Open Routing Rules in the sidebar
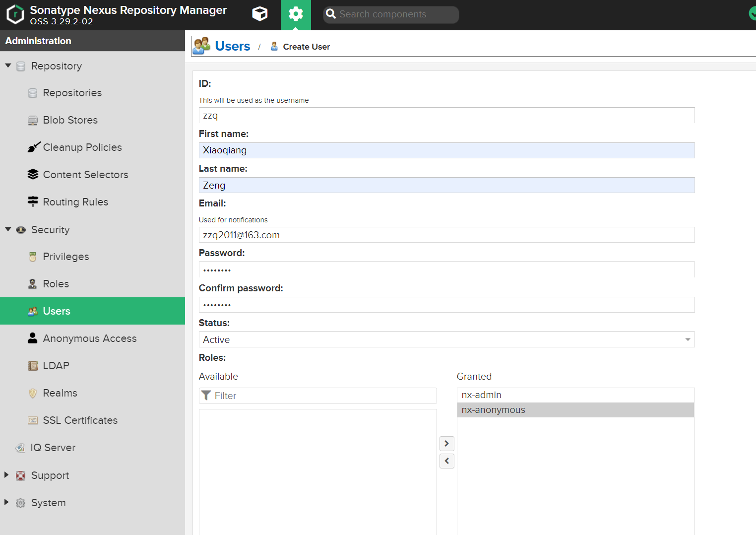The width and height of the screenshot is (756, 535). (76, 202)
